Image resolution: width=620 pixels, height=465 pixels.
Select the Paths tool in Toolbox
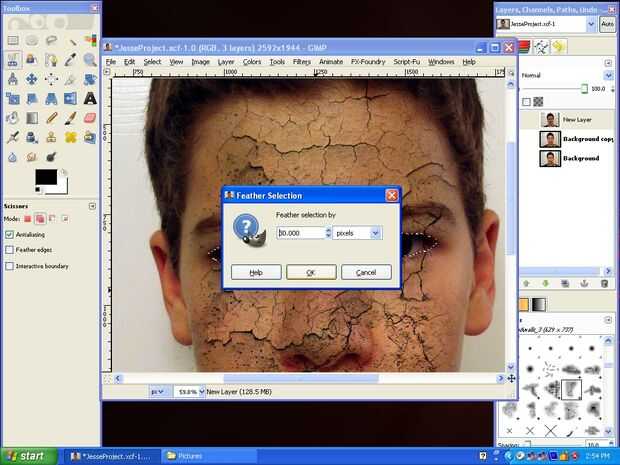coord(51,60)
